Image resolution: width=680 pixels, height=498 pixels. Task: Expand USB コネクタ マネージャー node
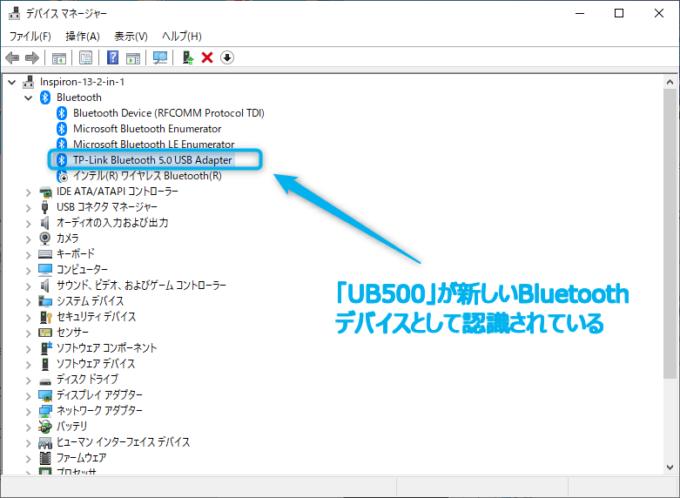click(x=29, y=208)
